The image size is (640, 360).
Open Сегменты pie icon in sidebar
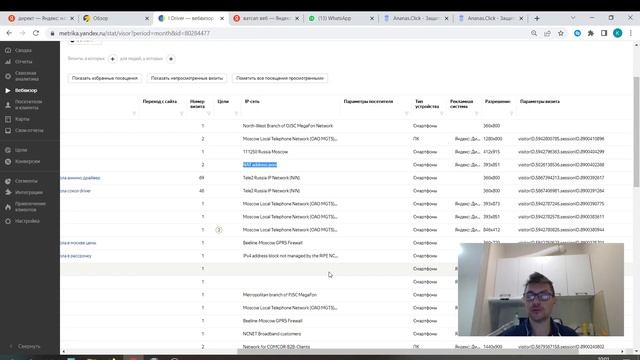(8, 181)
